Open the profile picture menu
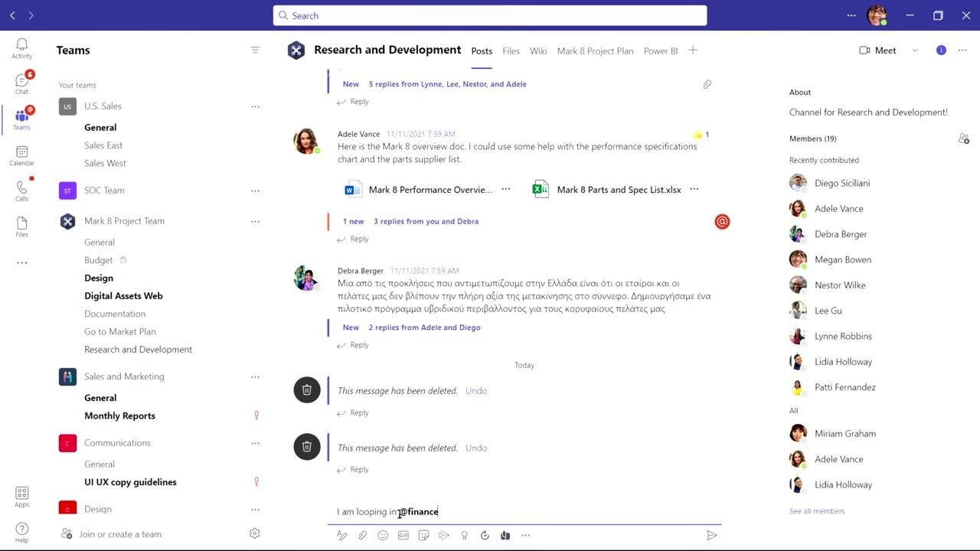 pos(877,15)
